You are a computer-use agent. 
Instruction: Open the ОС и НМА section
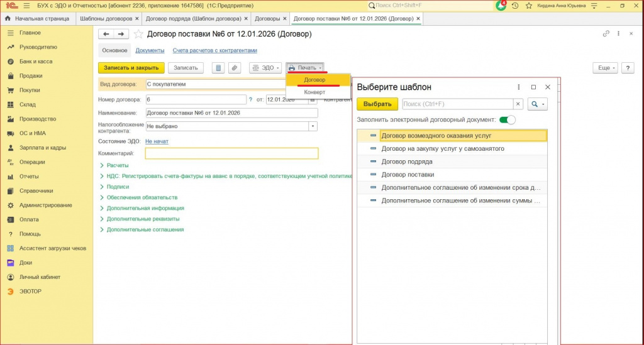pyautogui.click(x=33, y=133)
